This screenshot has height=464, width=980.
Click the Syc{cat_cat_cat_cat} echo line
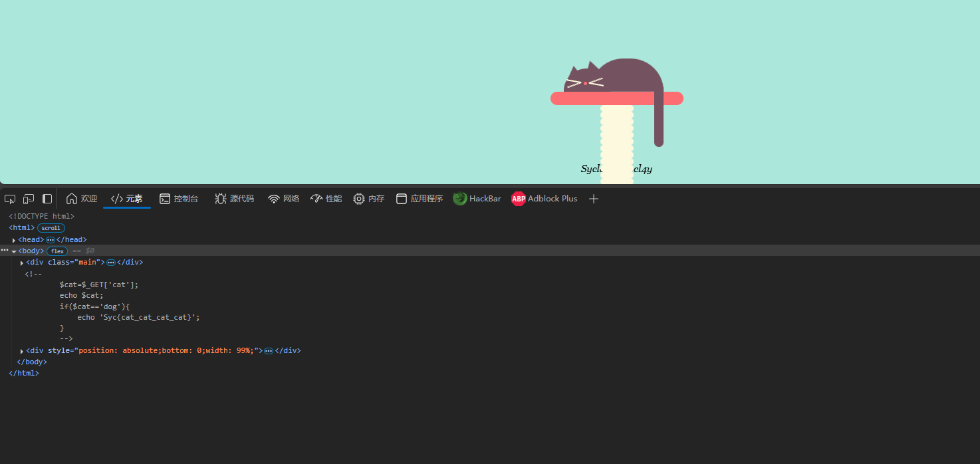tap(138, 318)
